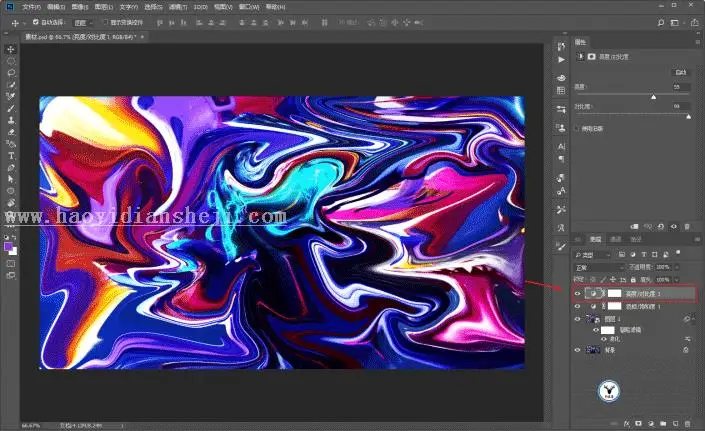The image size is (705, 431).
Task: Select the Pen tool
Action: (x=11, y=167)
